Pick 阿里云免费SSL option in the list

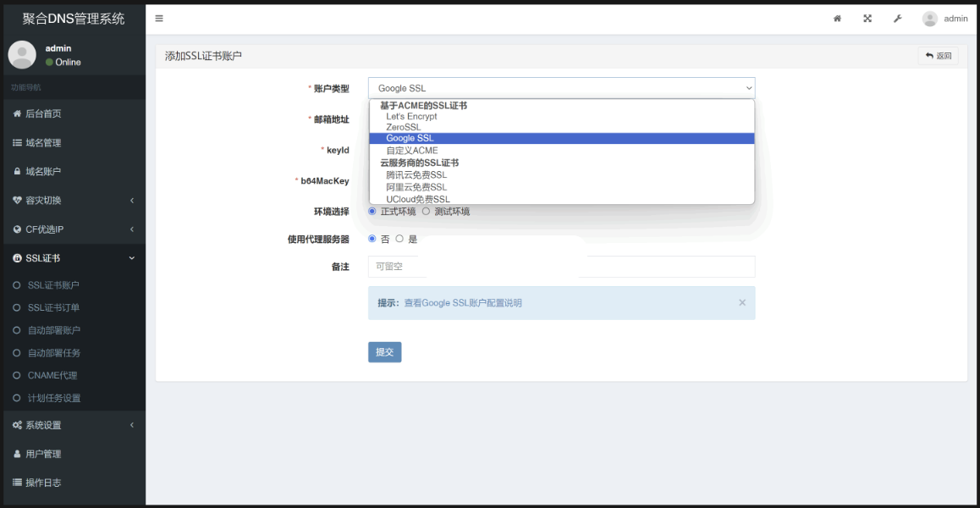[562, 187]
